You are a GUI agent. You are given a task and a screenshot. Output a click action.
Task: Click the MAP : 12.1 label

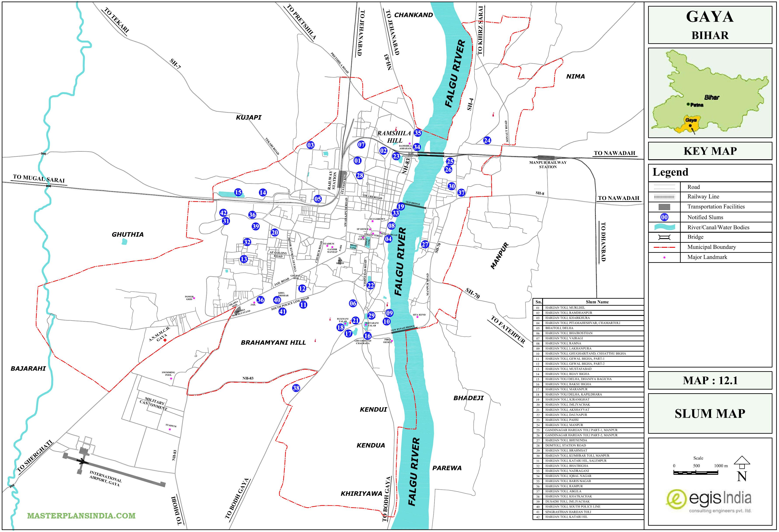(710, 380)
